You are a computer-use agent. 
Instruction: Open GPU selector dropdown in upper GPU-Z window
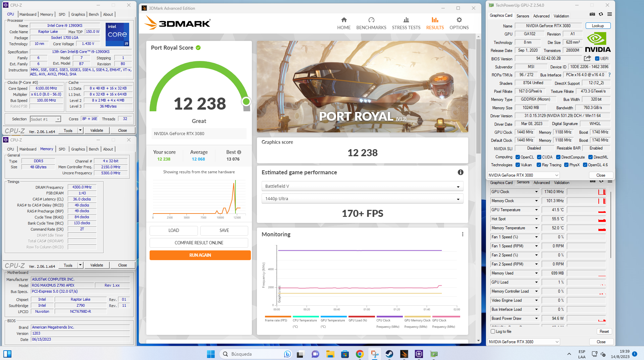tap(523, 175)
